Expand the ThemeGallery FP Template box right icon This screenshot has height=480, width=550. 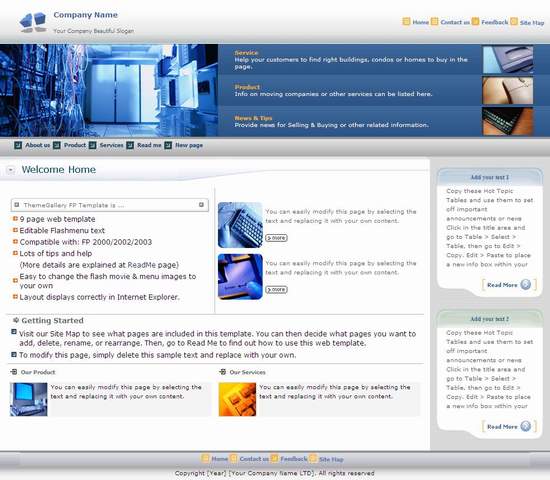[201, 205]
